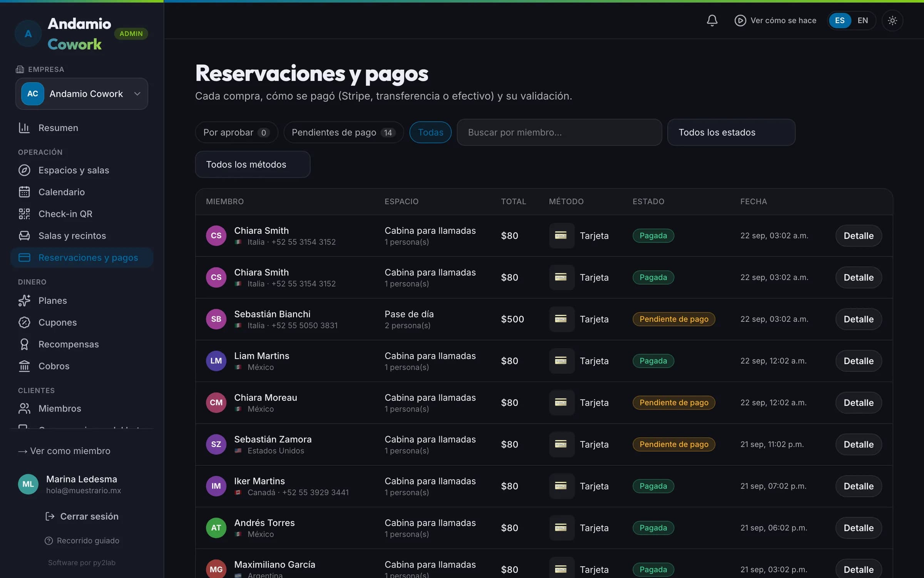Open the Todos los estados dropdown
The height and width of the screenshot is (578, 924).
point(731,132)
